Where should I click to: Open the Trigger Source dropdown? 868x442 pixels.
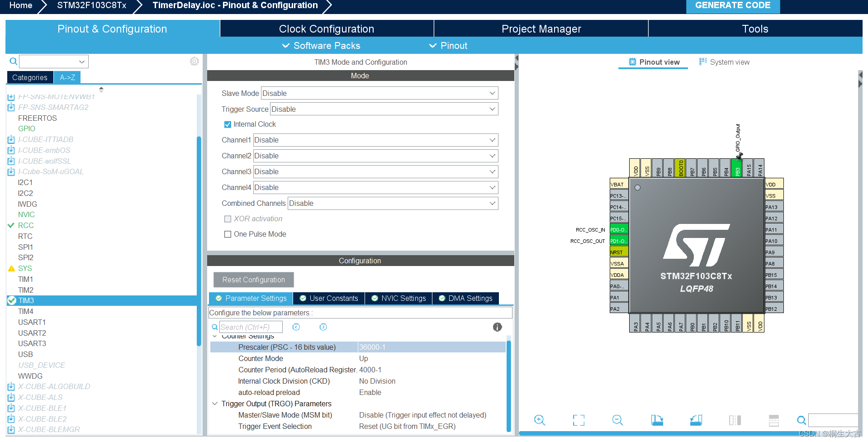(x=384, y=109)
